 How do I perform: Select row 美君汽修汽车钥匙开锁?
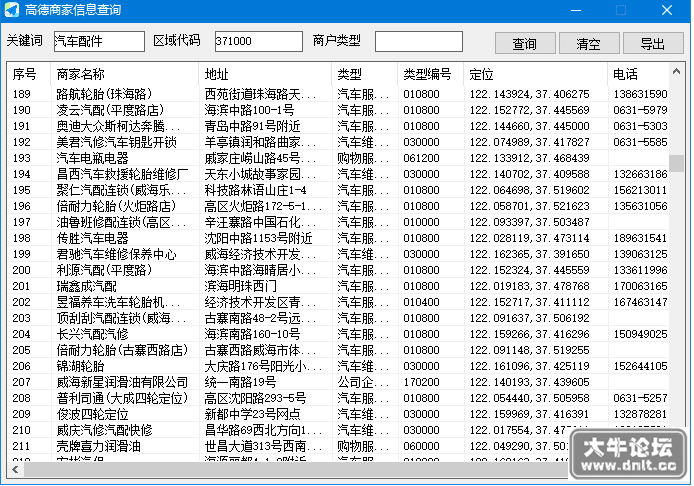coord(338,142)
